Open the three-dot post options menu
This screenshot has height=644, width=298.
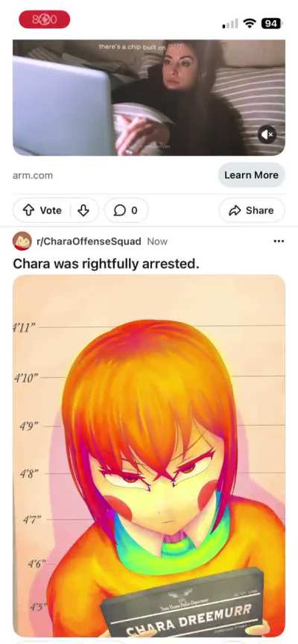click(279, 241)
